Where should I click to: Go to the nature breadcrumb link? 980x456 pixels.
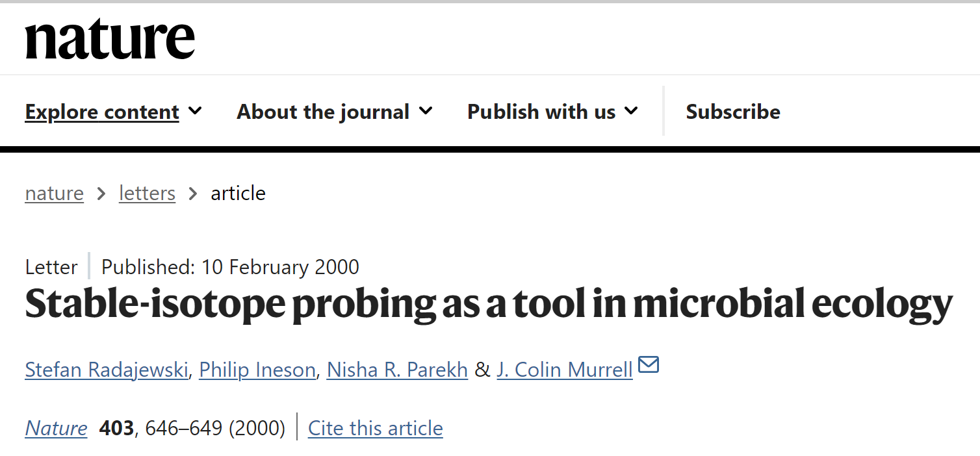coord(55,194)
